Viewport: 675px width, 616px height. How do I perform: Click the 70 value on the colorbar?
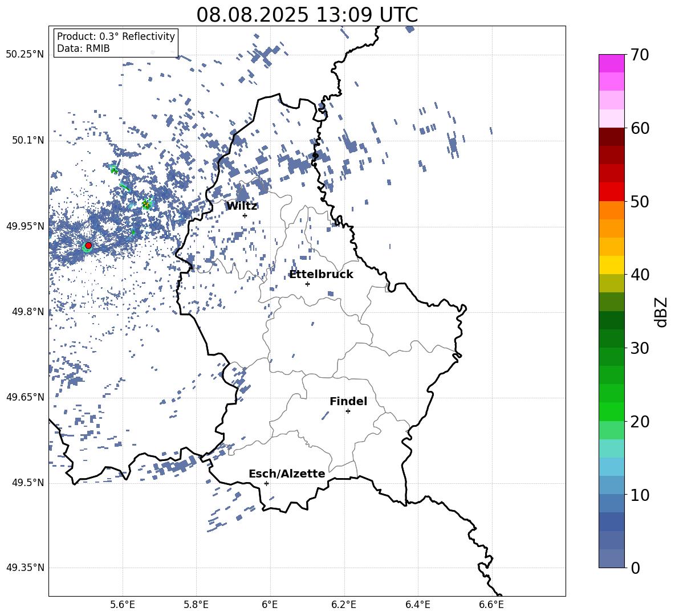[640, 55]
